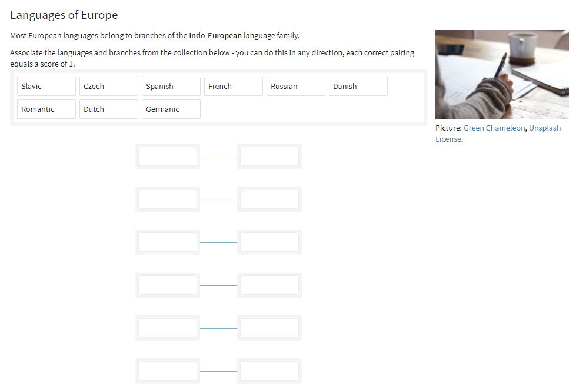Choose the fourth pair's right empty slot

269,285
